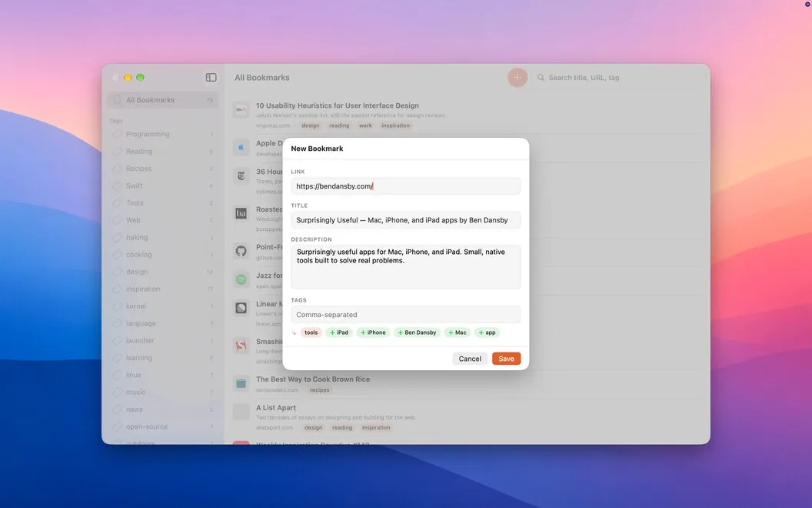Select the design tag in sidebar
Image resolution: width=812 pixels, height=508 pixels.
tap(162, 272)
